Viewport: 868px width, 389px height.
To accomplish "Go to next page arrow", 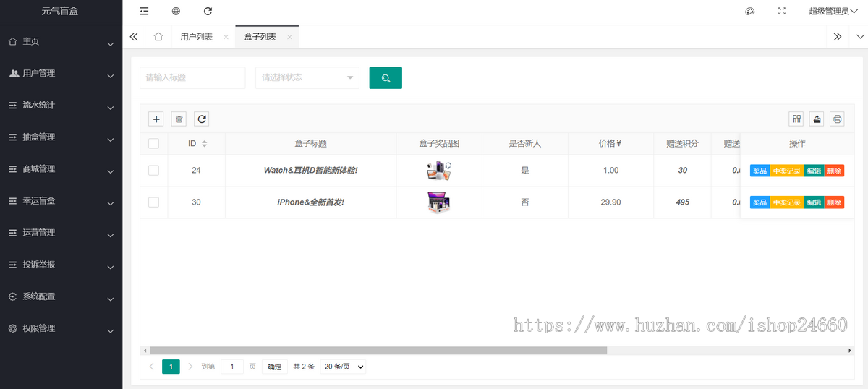I will (190, 367).
